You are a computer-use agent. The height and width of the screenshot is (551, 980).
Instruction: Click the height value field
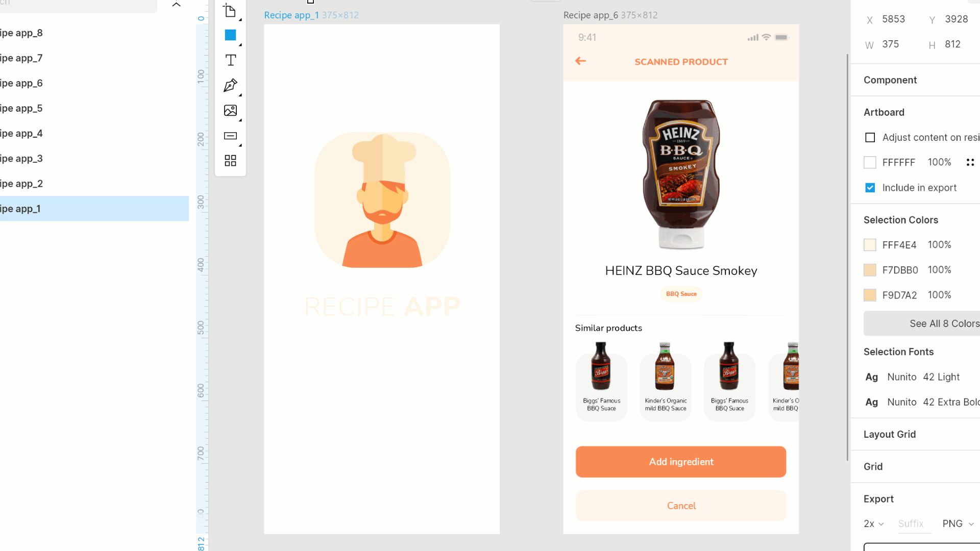click(952, 44)
